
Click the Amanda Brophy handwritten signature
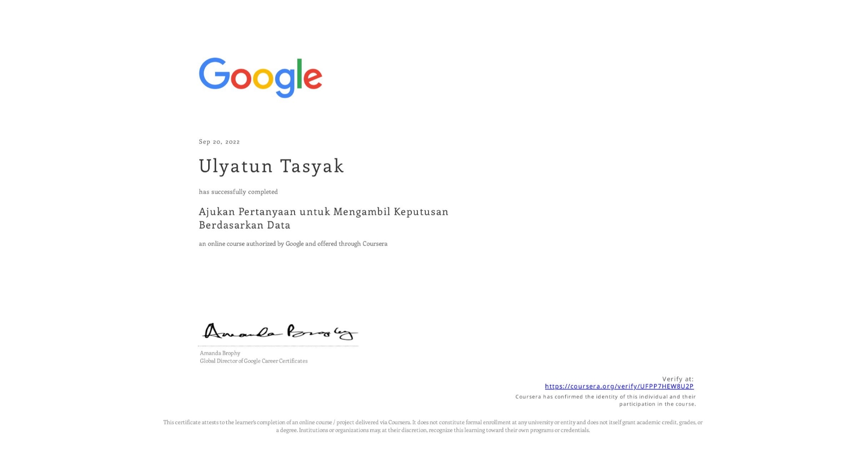[279, 332]
